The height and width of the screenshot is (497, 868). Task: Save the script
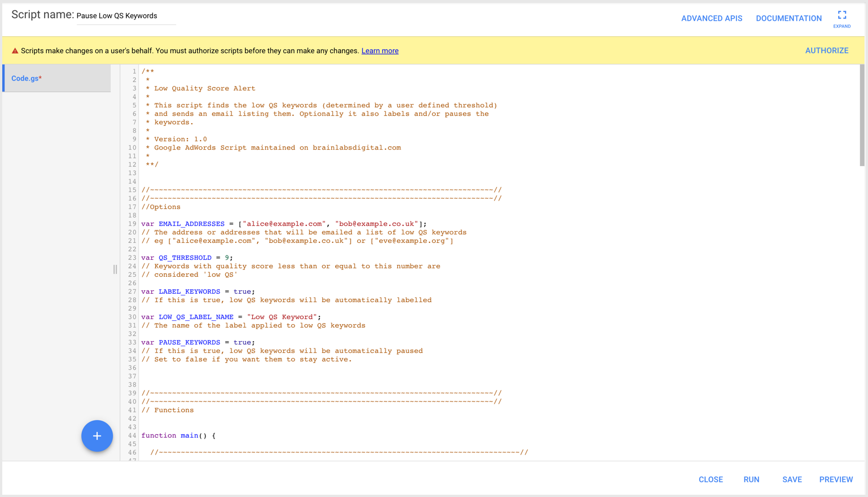(x=792, y=479)
